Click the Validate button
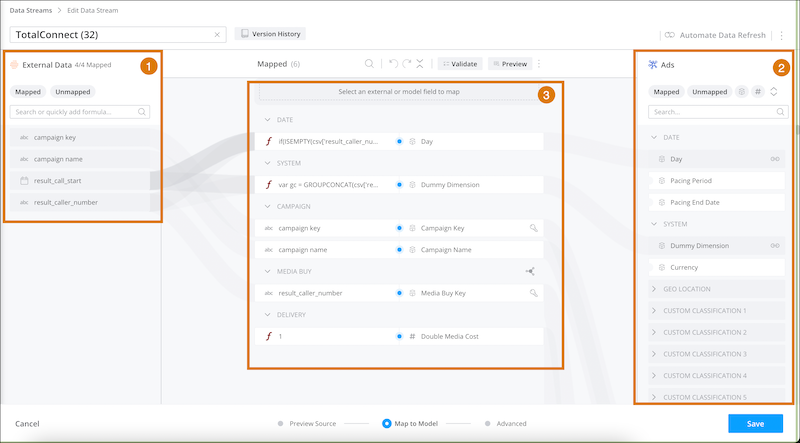The image size is (800, 443). point(460,64)
